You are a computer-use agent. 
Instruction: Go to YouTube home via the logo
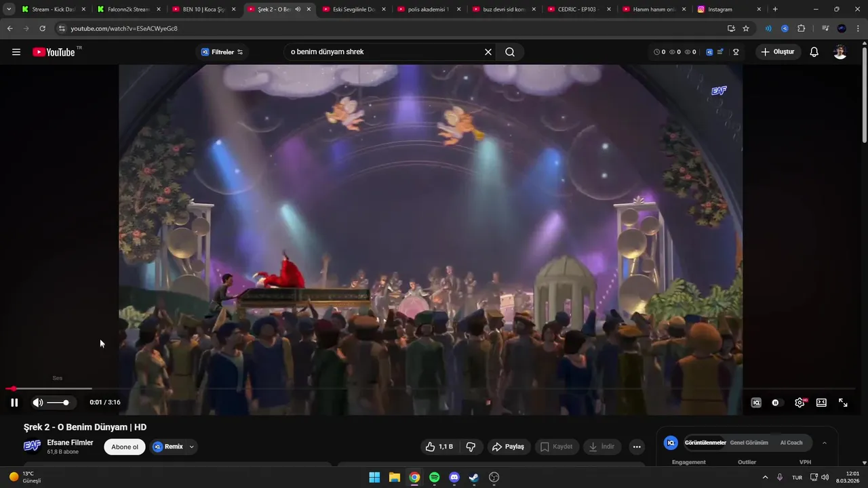point(54,52)
